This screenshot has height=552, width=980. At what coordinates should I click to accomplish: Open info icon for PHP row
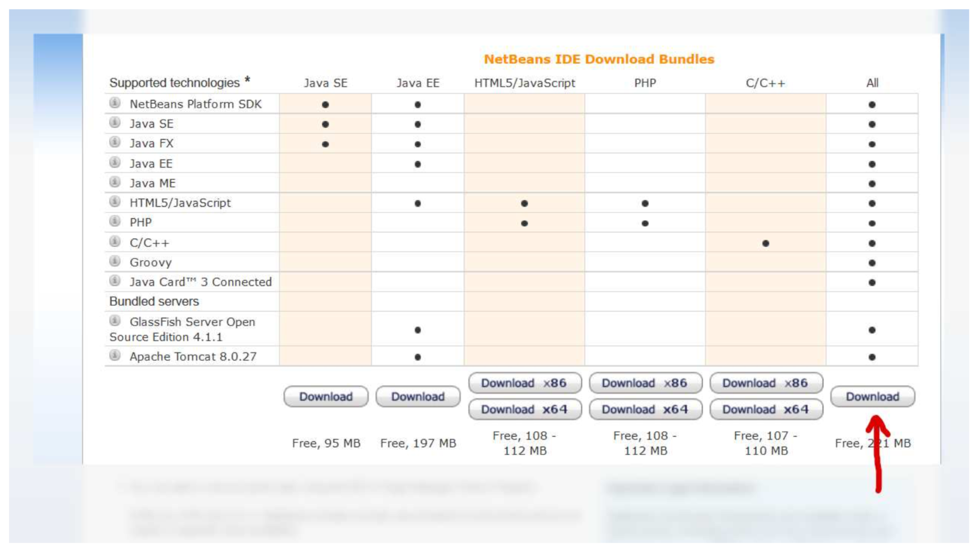click(x=115, y=221)
